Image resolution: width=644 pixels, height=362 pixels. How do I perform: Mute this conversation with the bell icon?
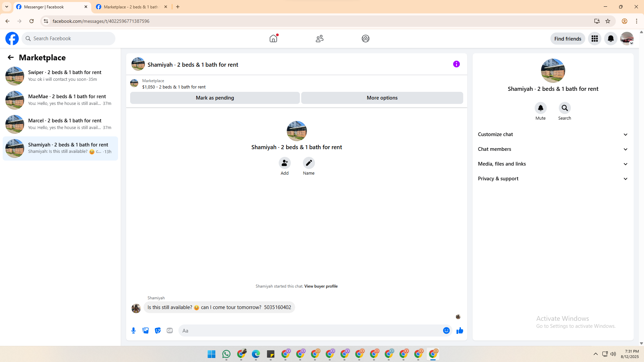[x=540, y=108]
